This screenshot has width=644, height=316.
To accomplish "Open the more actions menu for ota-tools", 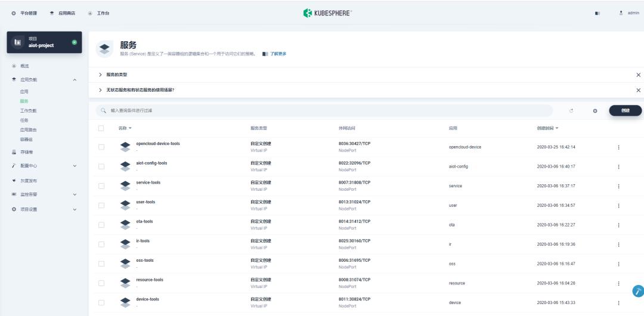I will point(618,225).
